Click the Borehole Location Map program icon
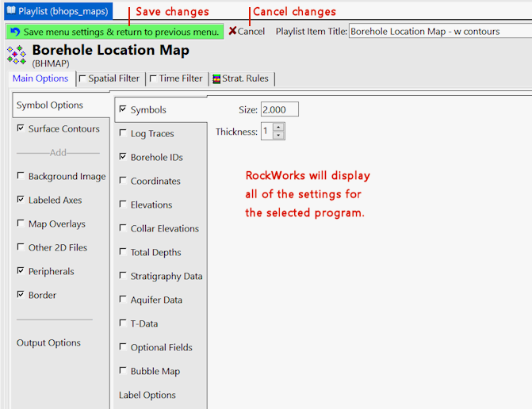This screenshot has height=409, width=532. click(16, 55)
